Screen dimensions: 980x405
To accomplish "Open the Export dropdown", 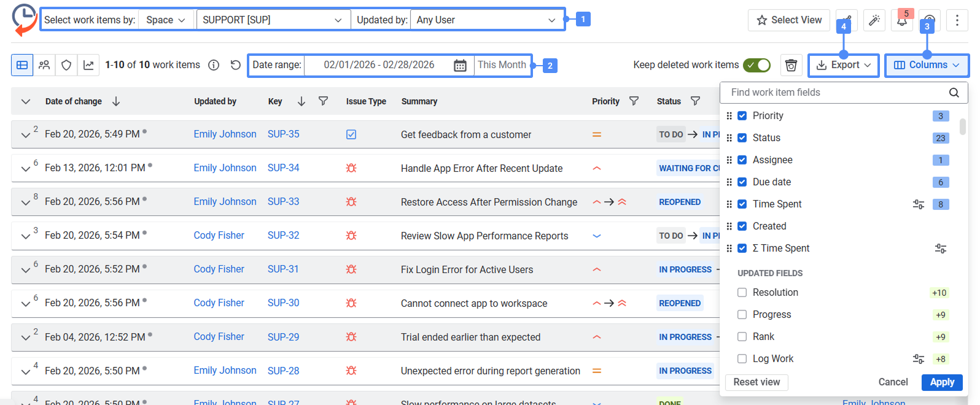I will [x=844, y=65].
